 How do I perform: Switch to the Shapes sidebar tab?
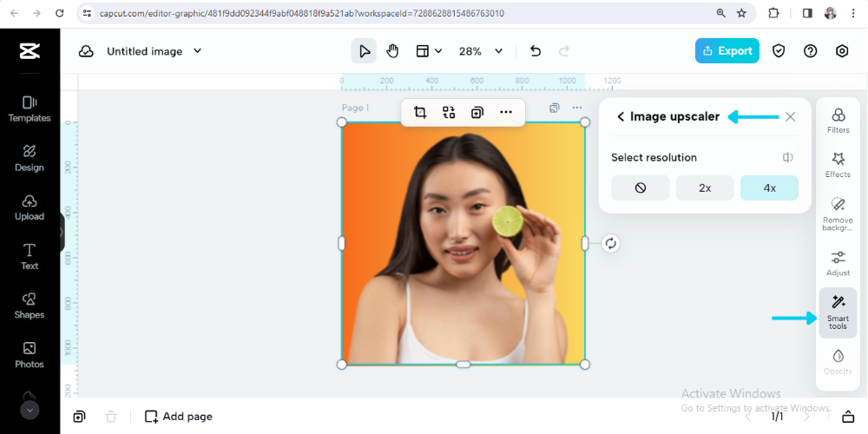click(30, 305)
